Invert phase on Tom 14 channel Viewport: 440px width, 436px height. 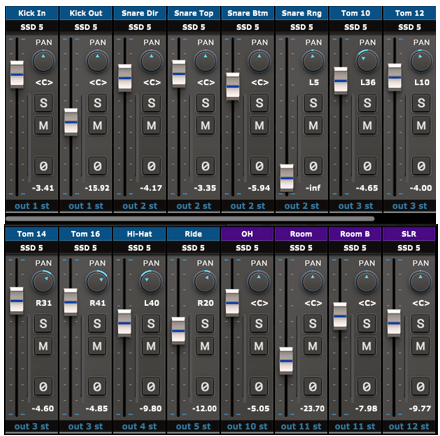43,386
